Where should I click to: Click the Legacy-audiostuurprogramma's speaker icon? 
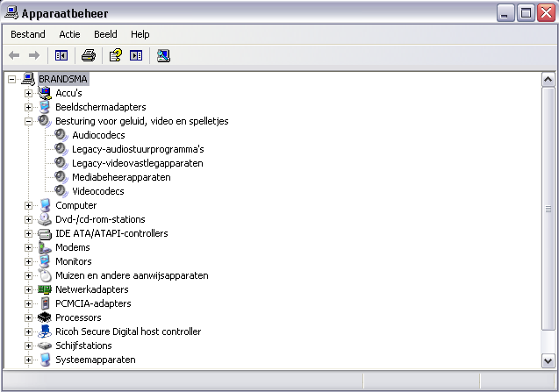coord(61,149)
